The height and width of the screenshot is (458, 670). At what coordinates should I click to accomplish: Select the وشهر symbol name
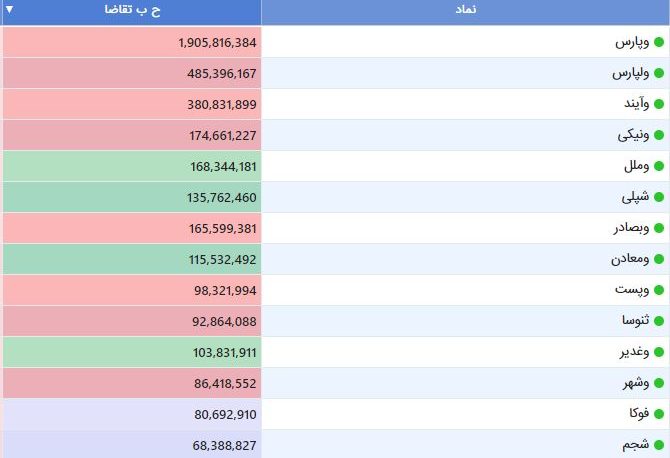point(636,383)
